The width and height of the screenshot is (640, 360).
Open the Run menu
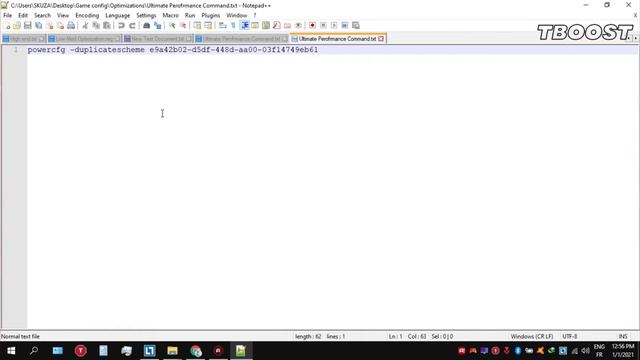click(x=190, y=15)
